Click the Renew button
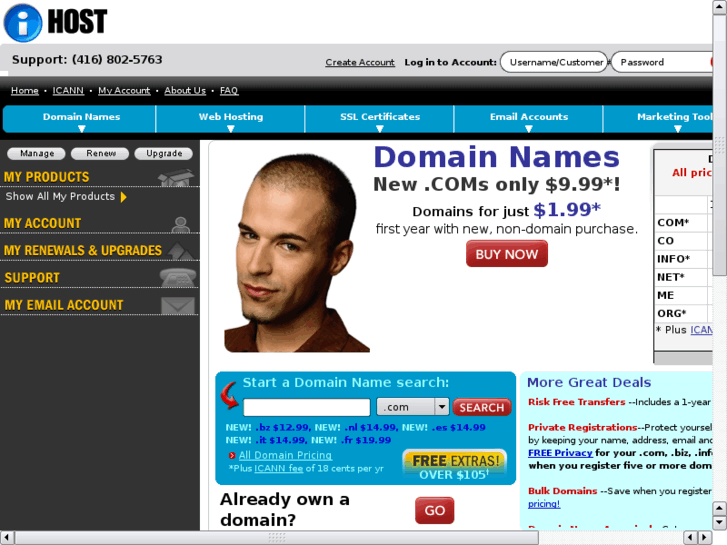The height and width of the screenshot is (545, 727). pos(101,154)
